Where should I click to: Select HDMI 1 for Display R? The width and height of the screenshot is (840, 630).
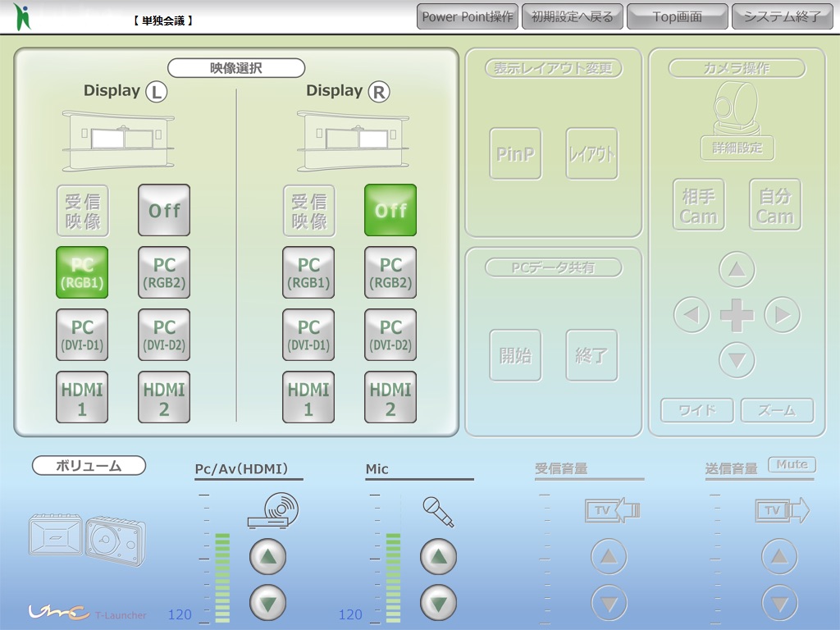tap(308, 397)
